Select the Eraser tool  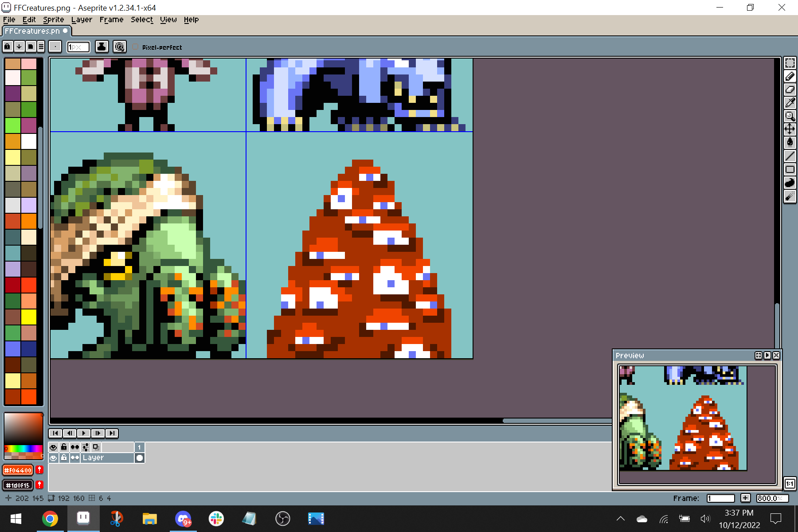click(x=790, y=90)
